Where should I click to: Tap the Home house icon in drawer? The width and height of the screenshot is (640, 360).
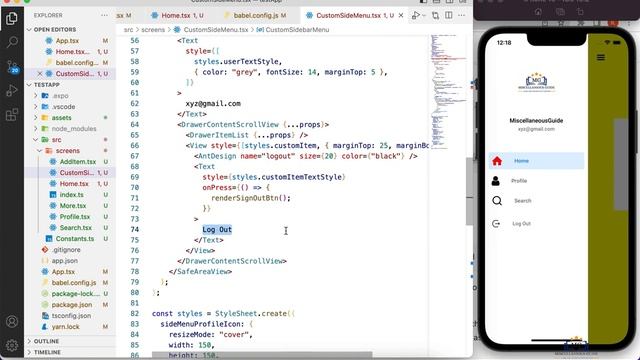coord(497,161)
